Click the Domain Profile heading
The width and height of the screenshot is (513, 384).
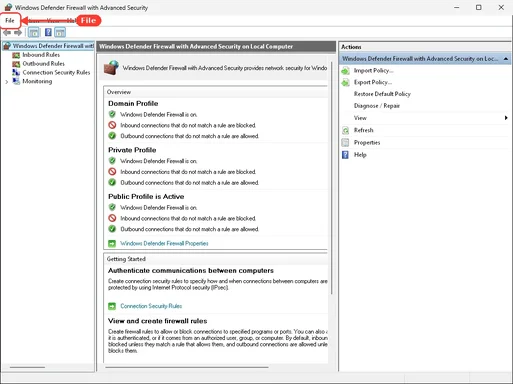point(133,103)
